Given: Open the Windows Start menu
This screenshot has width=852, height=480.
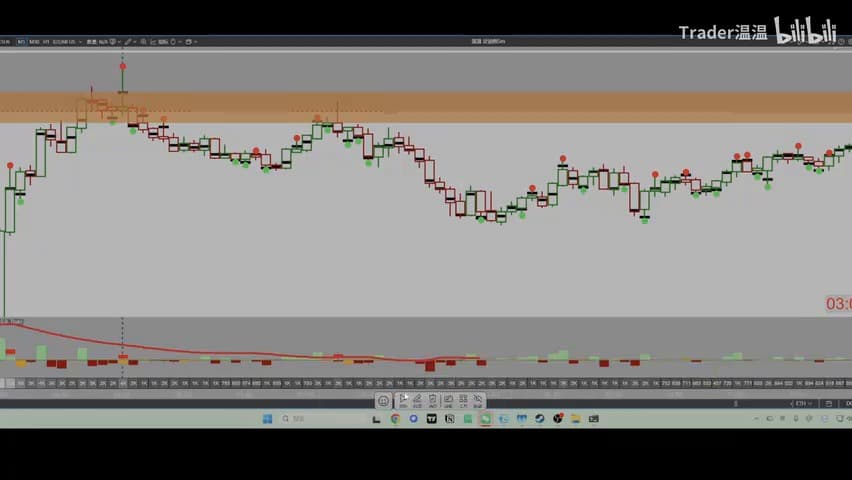Looking at the screenshot, I should 267,419.
